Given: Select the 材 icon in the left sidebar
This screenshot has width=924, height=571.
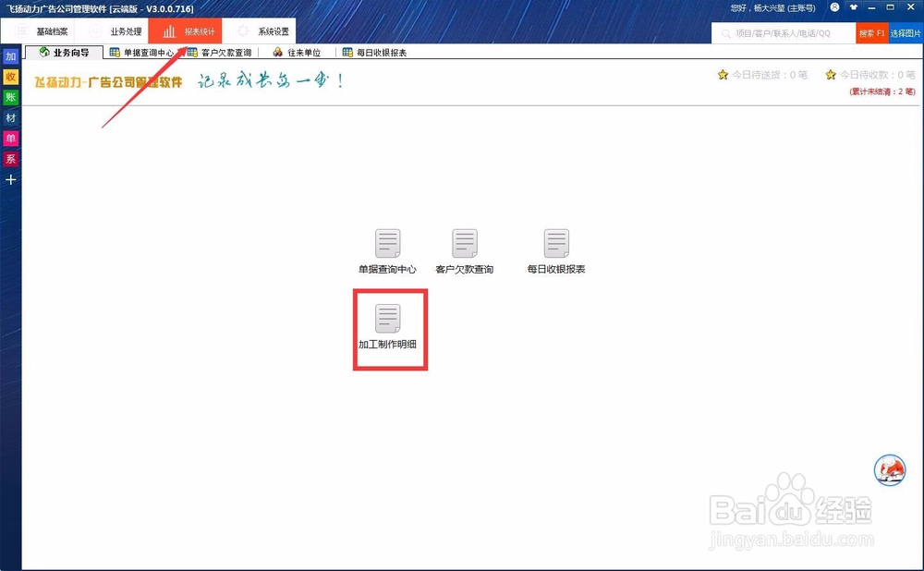Looking at the screenshot, I should 10,117.
